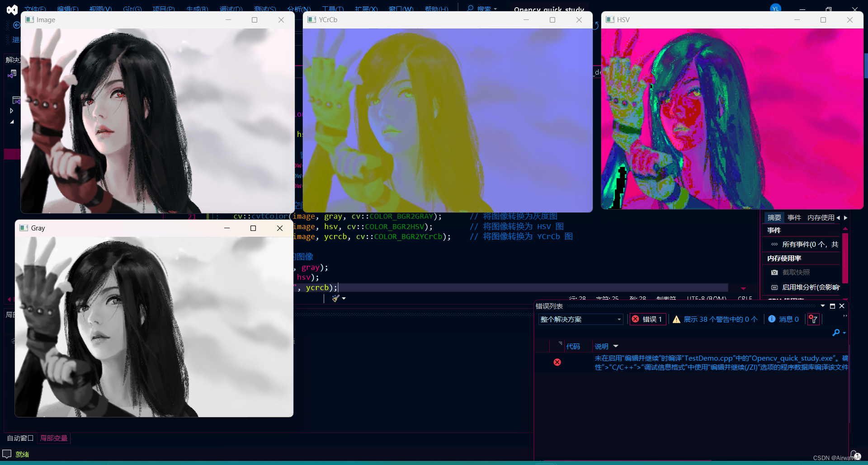Toggle the messages filter button
The image size is (868, 465).
click(783, 319)
